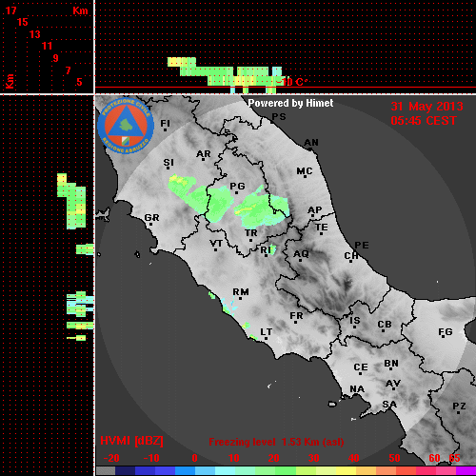Click the CE city label
Viewport: 476px width, 476px height.
coord(361,367)
